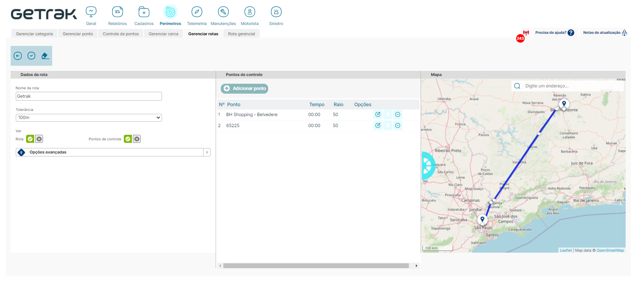The width and height of the screenshot is (644, 285).
Task: Click the Mapa panel header
Action: [x=523, y=75]
